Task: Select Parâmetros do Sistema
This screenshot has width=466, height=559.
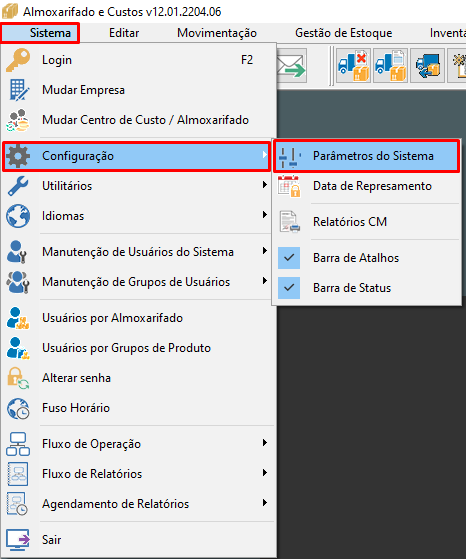Action: (x=367, y=156)
